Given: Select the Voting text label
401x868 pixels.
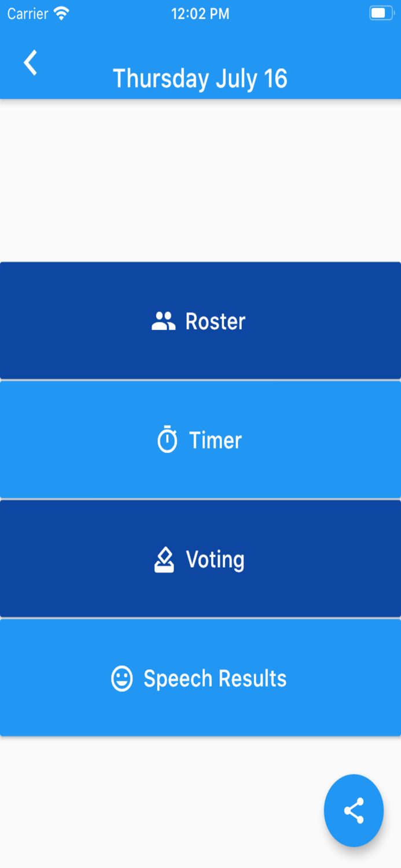Looking at the screenshot, I should click(x=215, y=560).
